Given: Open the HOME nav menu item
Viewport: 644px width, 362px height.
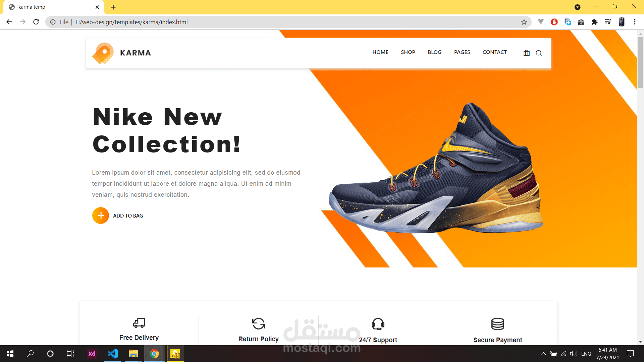Looking at the screenshot, I should pos(380,52).
